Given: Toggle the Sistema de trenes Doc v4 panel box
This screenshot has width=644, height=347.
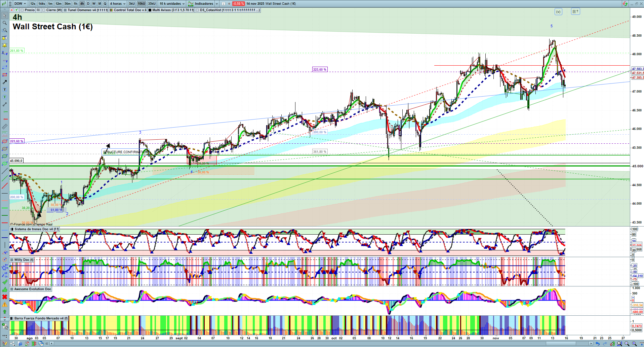Looking at the screenshot, I should [x=12, y=229].
